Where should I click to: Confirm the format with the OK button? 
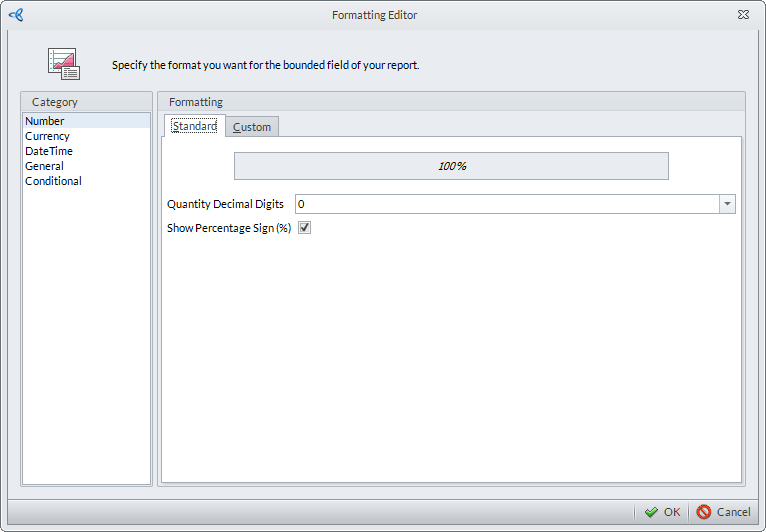pos(661,512)
